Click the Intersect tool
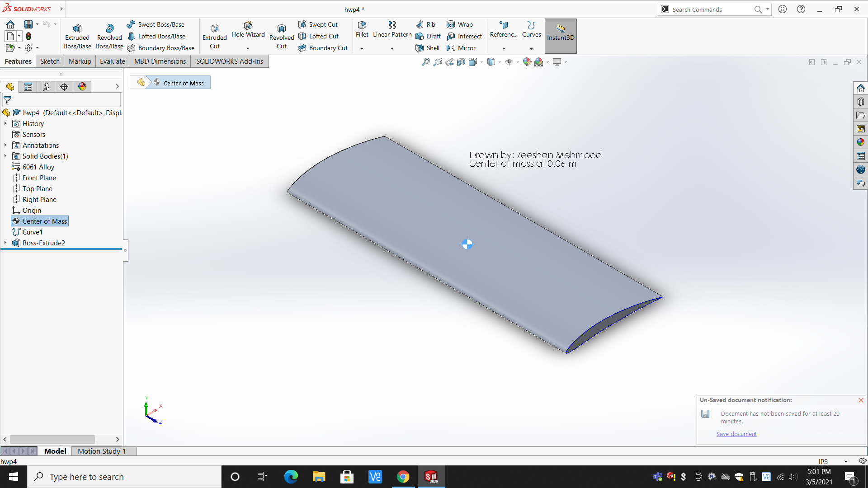 tap(464, 36)
